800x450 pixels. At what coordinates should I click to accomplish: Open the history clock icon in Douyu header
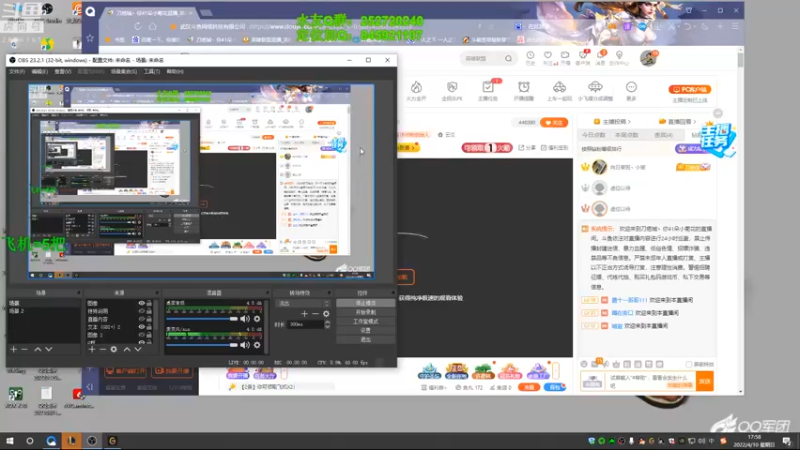(531, 57)
